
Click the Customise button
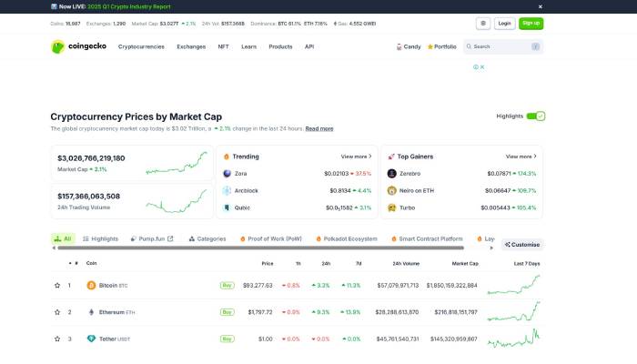(x=522, y=245)
